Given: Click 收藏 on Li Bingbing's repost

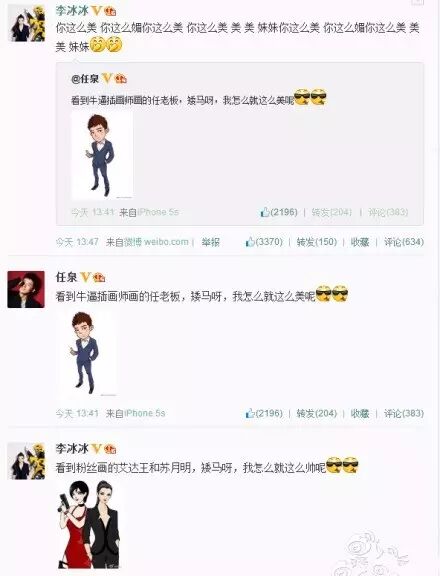Looking at the screenshot, I should [x=360, y=242].
